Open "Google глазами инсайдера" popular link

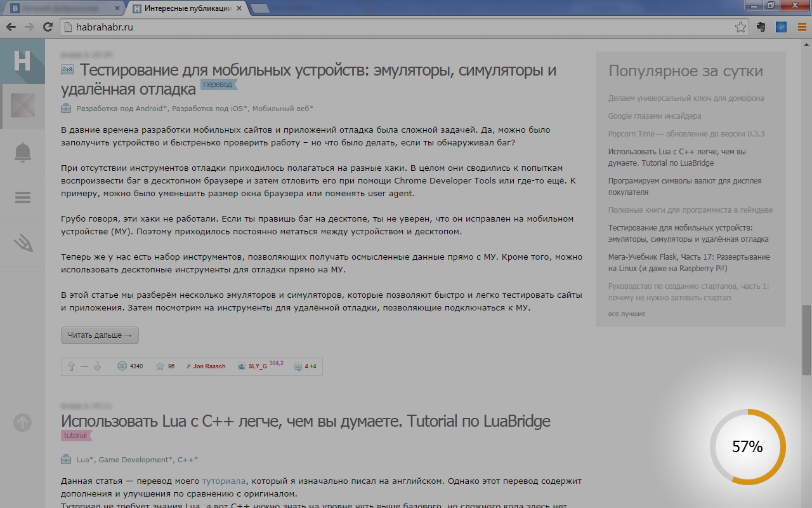coord(654,116)
